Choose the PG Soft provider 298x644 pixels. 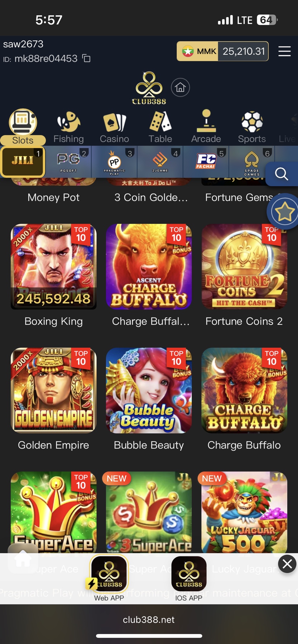68,162
